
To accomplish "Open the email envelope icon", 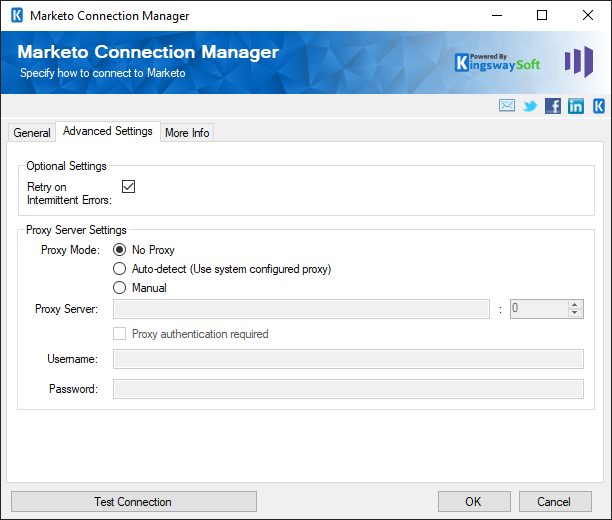I will (x=507, y=105).
